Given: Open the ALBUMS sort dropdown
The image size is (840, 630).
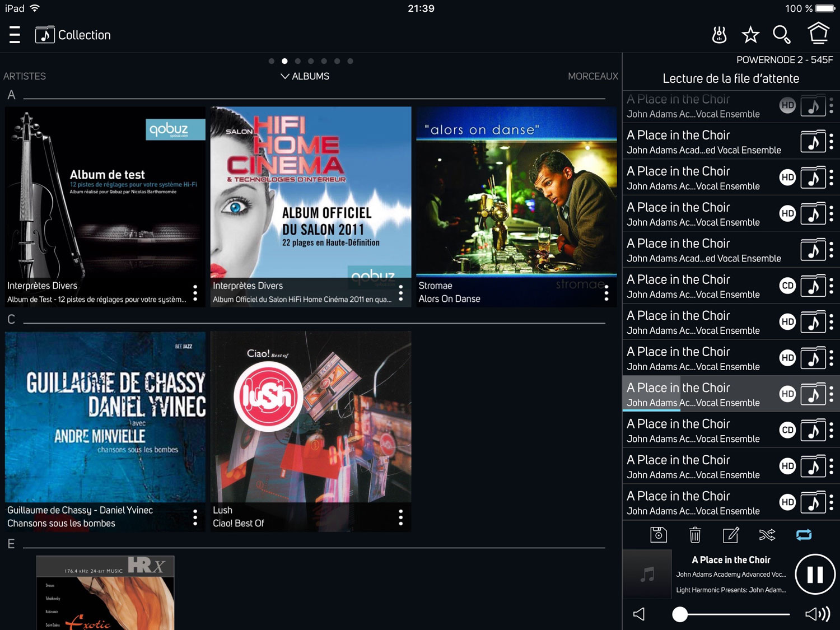Looking at the screenshot, I should coord(305,76).
